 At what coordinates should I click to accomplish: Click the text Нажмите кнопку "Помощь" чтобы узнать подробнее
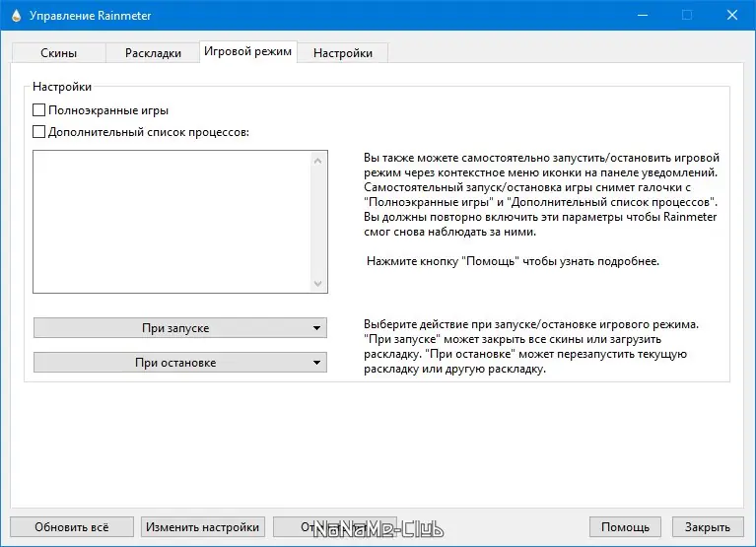pyautogui.click(x=513, y=261)
